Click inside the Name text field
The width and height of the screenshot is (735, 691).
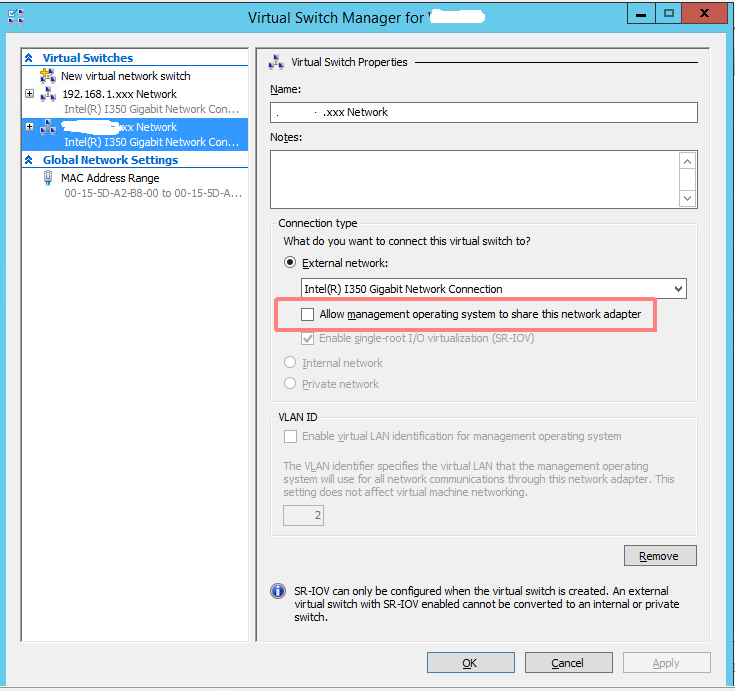[x=483, y=113]
